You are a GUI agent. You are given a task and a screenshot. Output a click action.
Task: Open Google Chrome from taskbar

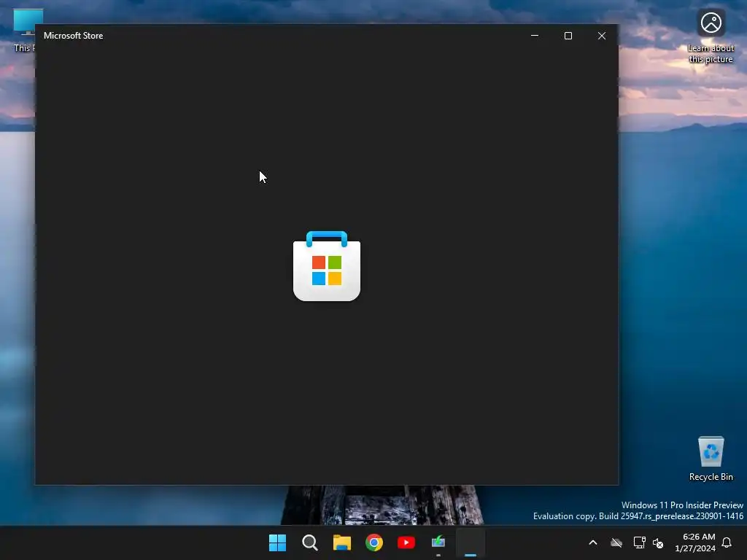point(374,542)
